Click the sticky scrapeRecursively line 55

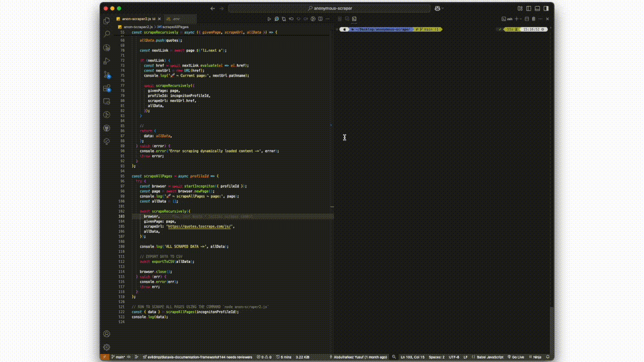click(204, 32)
